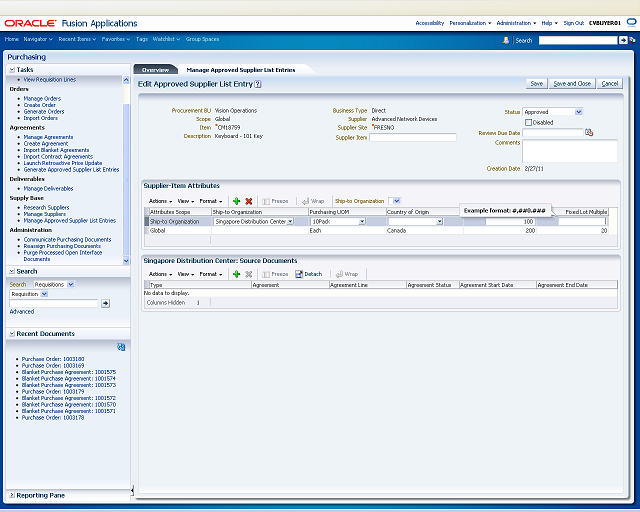Open the Status dropdown
Viewport: 640px width, 512px height.
coord(578,112)
